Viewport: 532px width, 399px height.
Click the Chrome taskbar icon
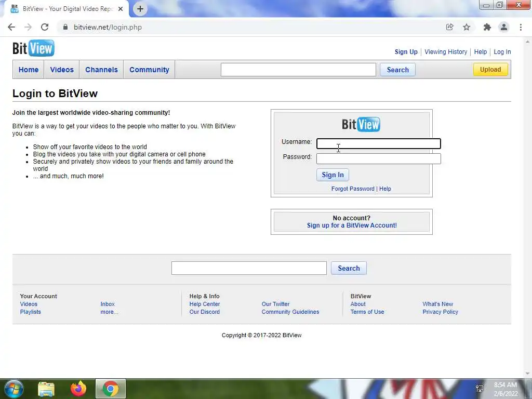(111, 389)
